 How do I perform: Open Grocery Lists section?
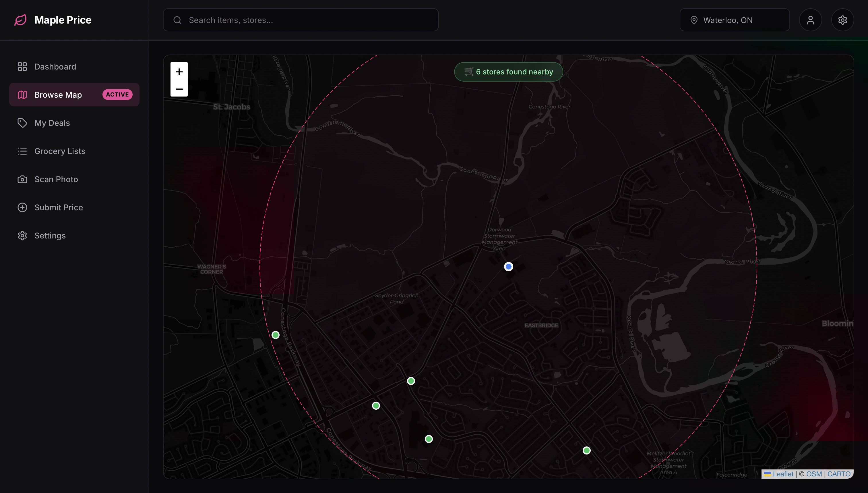coord(59,151)
